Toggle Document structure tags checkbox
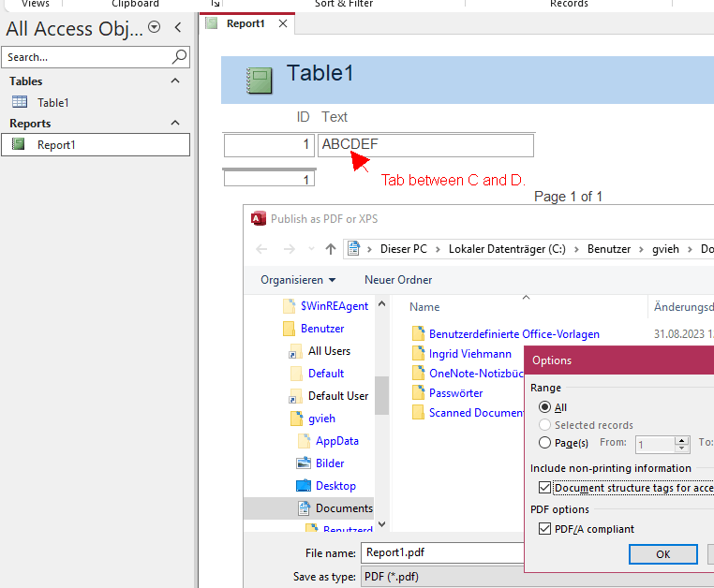 [x=544, y=488]
